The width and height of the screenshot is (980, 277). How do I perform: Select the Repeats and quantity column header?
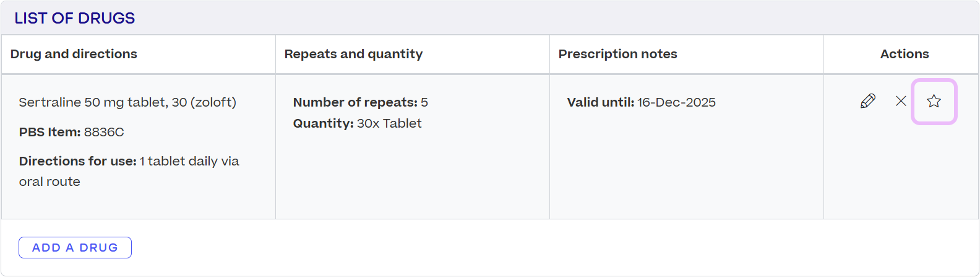tap(353, 54)
